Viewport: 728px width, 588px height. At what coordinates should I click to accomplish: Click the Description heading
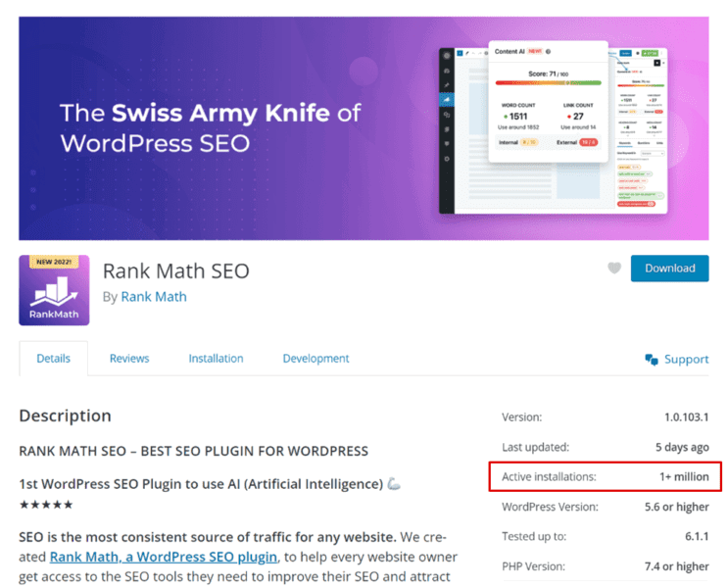[x=65, y=416]
